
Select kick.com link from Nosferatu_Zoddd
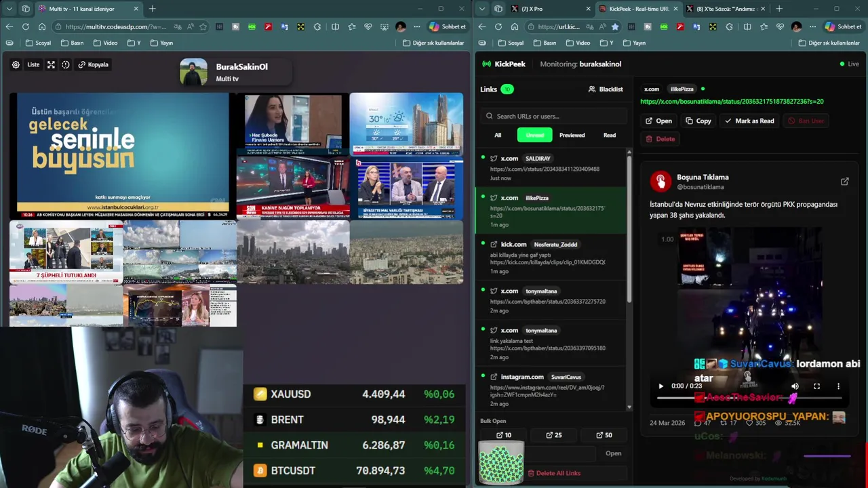click(x=551, y=258)
